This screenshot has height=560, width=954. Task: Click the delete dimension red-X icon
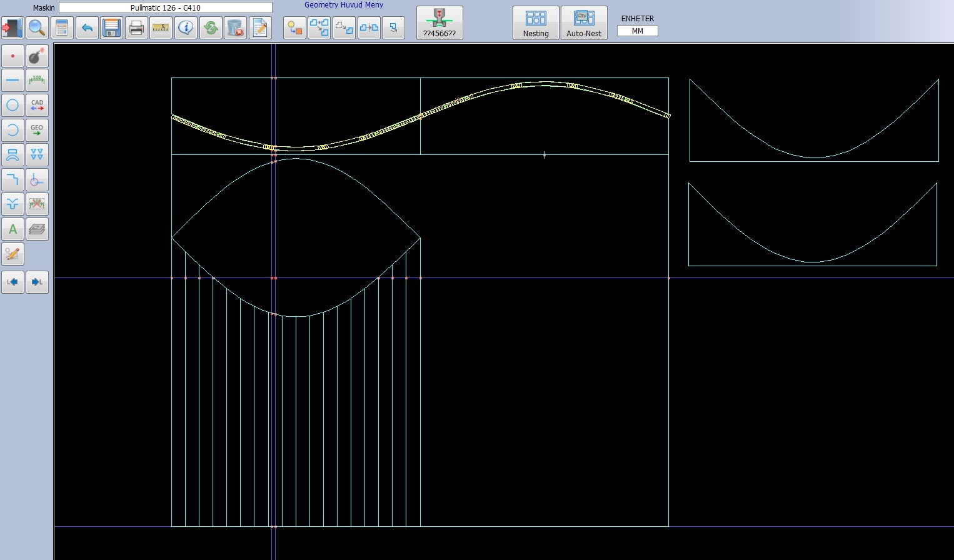point(37,204)
